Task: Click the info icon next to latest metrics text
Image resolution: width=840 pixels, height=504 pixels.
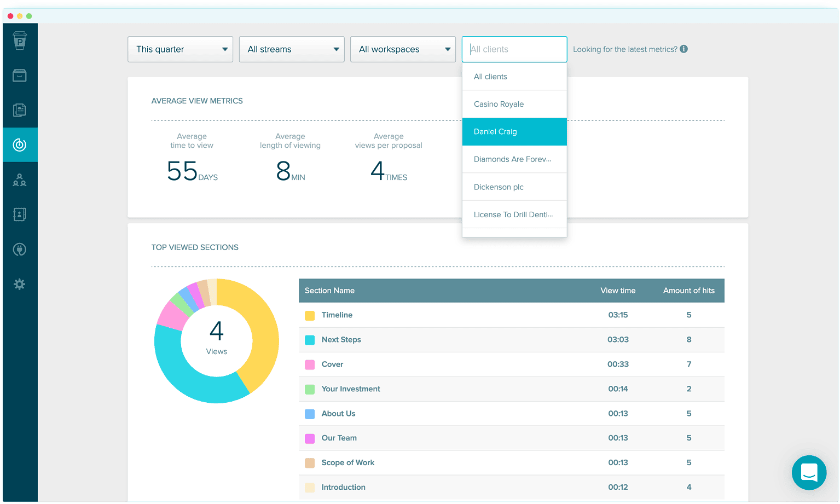Action: click(x=683, y=49)
